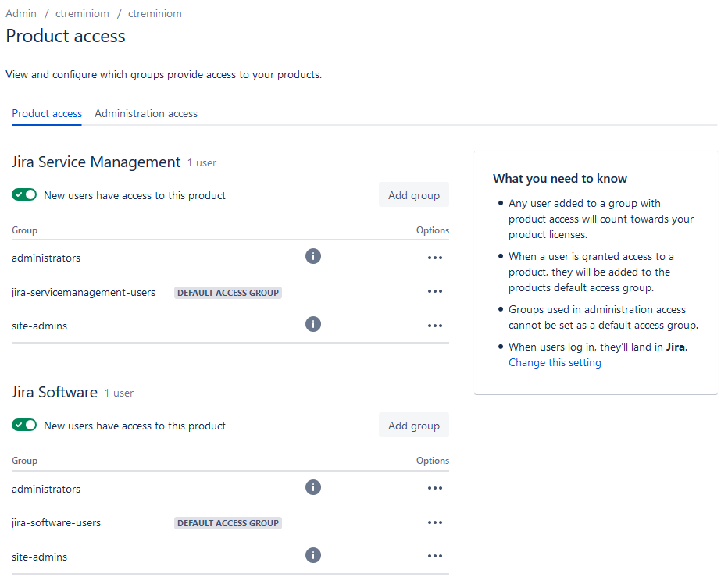Screen dimensions: 728x584
Task: Click the Jira Software heading
Action: coord(55,392)
